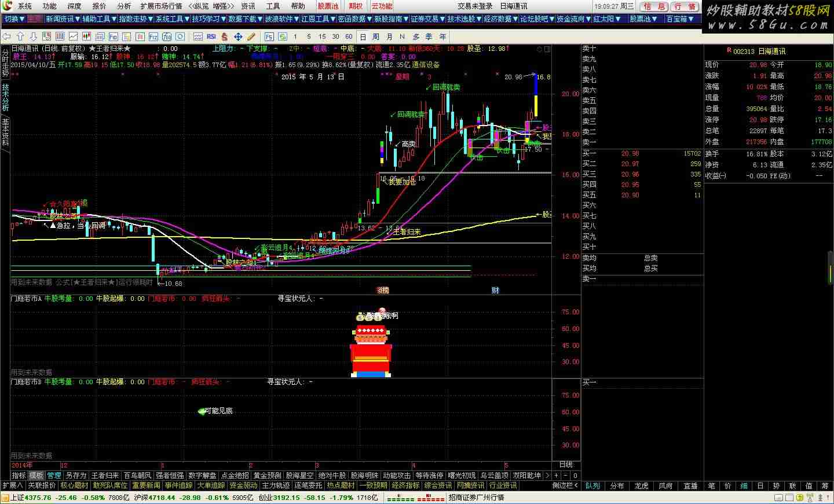
Task: Open the 工具 menu
Action: click(x=273, y=6)
